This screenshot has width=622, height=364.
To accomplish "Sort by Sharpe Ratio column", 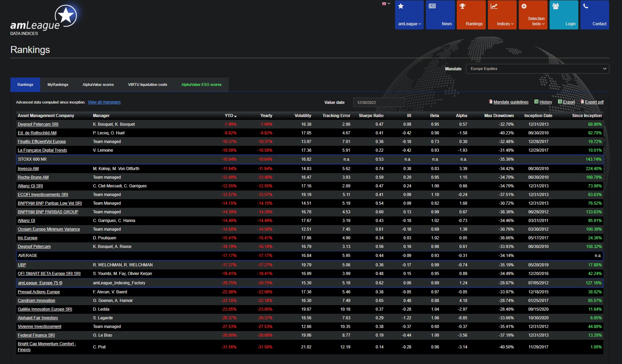I will click(x=371, y=116).
